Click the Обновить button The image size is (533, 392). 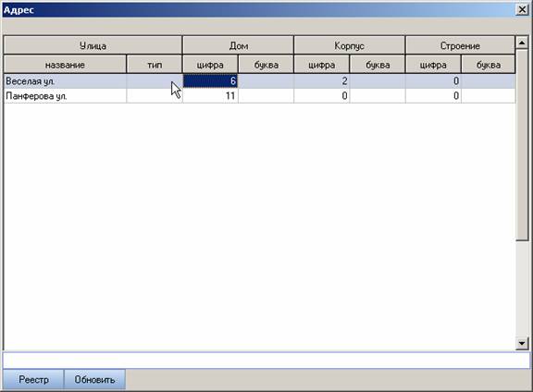[94, 379]
